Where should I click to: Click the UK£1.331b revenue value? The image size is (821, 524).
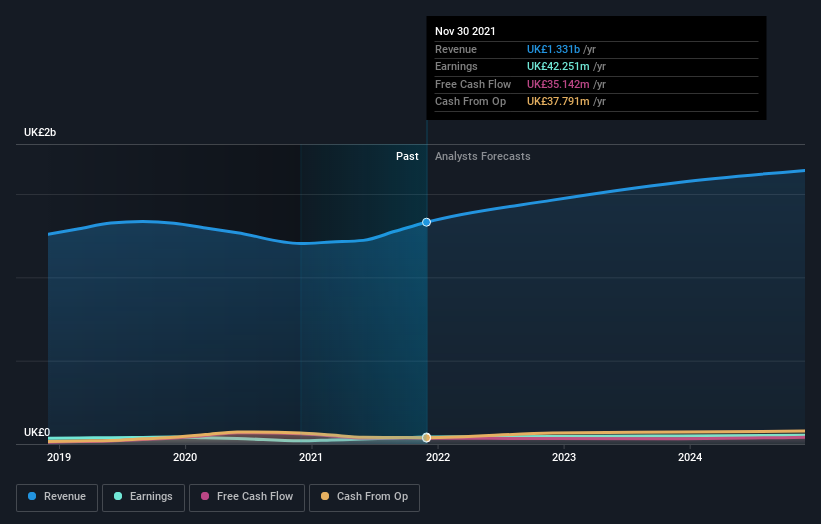[x=553, y=49]
